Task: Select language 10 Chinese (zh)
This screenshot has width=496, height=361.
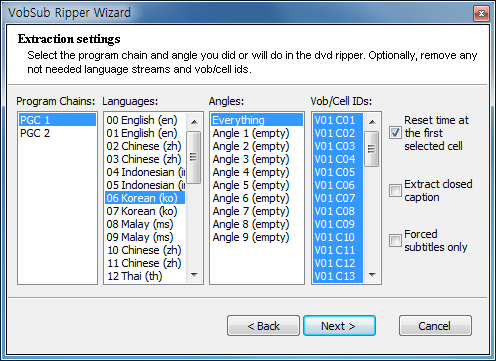Action: coord(145,250)
